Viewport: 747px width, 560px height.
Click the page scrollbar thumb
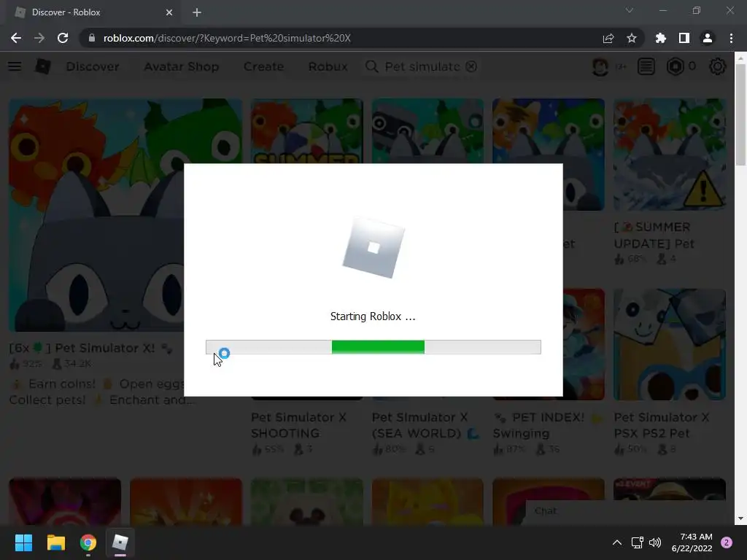[740, 114]
